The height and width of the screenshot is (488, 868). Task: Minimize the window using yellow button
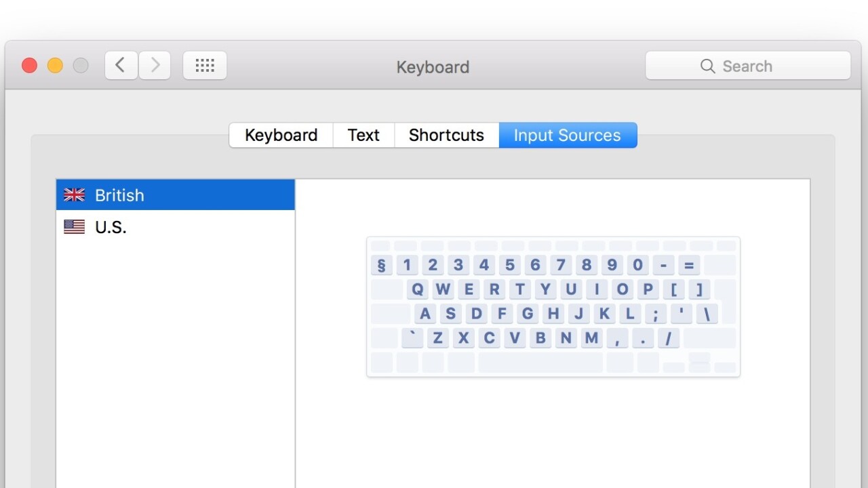click(55, 66)
